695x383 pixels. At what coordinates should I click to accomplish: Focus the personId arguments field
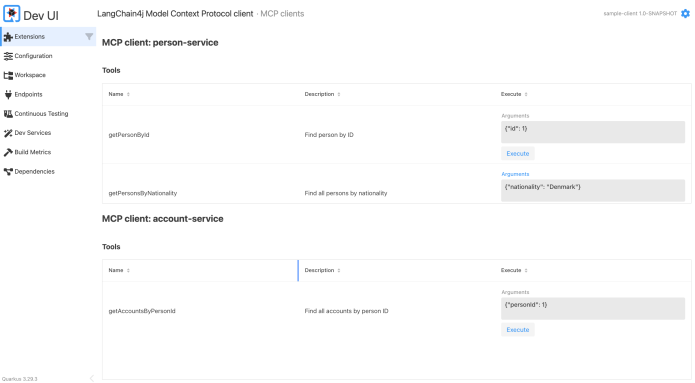pyautogui.click(x=593, y=309)
